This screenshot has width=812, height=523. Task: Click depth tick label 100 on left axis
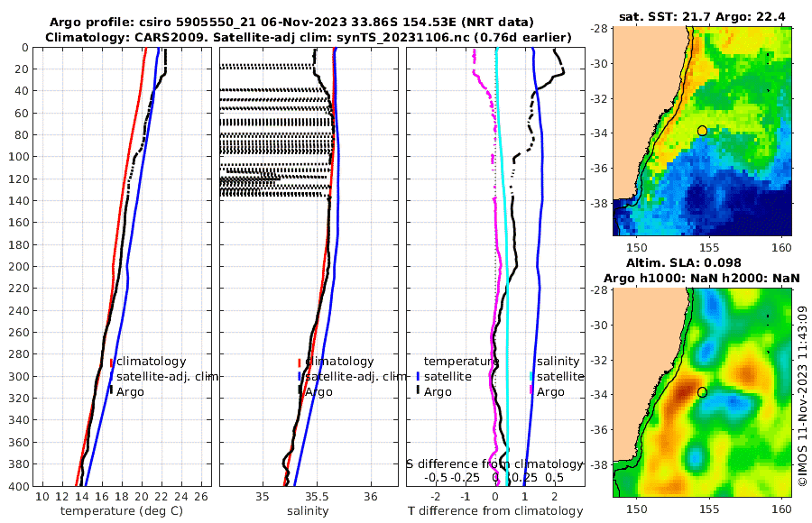coord(19,156)
